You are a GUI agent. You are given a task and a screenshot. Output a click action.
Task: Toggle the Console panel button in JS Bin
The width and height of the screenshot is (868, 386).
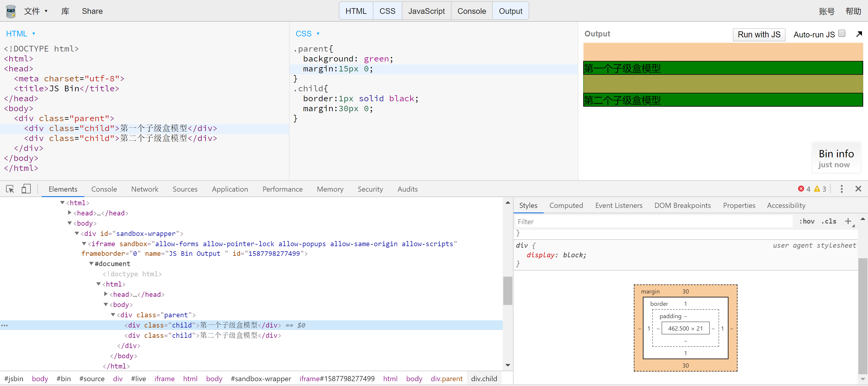pyautogui.click(x=471, y=11)
